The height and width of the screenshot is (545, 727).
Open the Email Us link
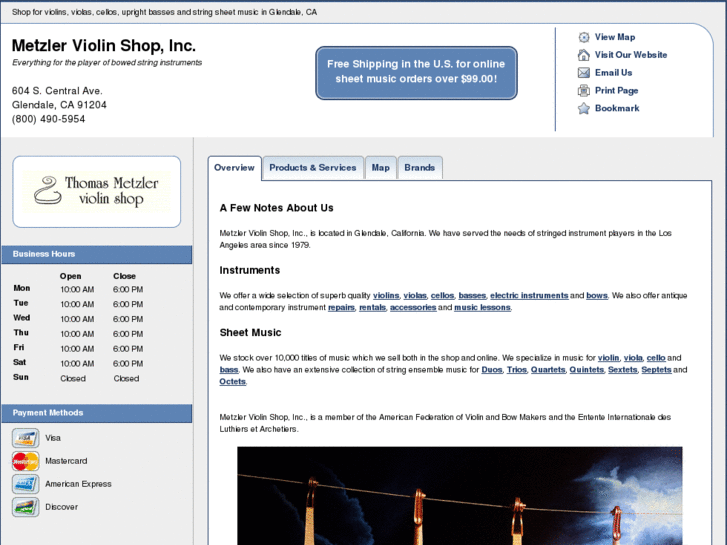click(x=613, y=73)
